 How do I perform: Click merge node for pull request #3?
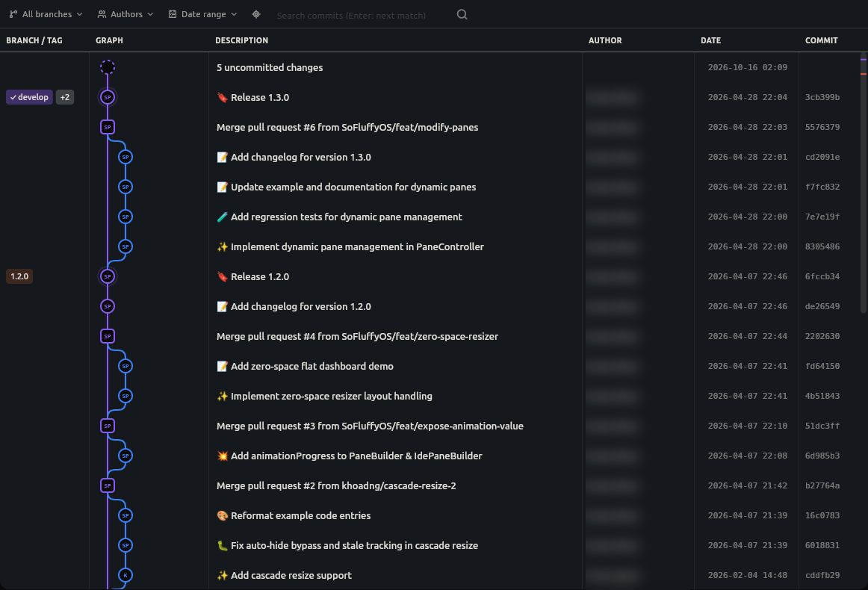[x=108, y=426]
